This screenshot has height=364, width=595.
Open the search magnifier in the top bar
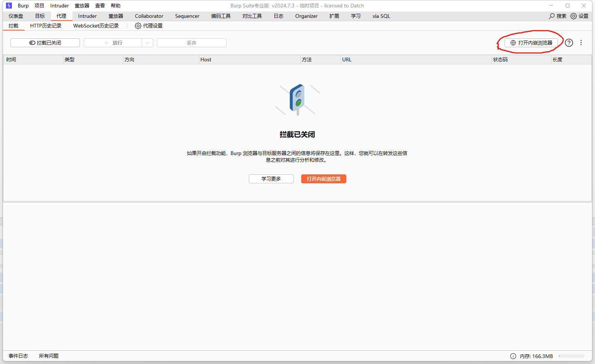(x=552, y=16)
